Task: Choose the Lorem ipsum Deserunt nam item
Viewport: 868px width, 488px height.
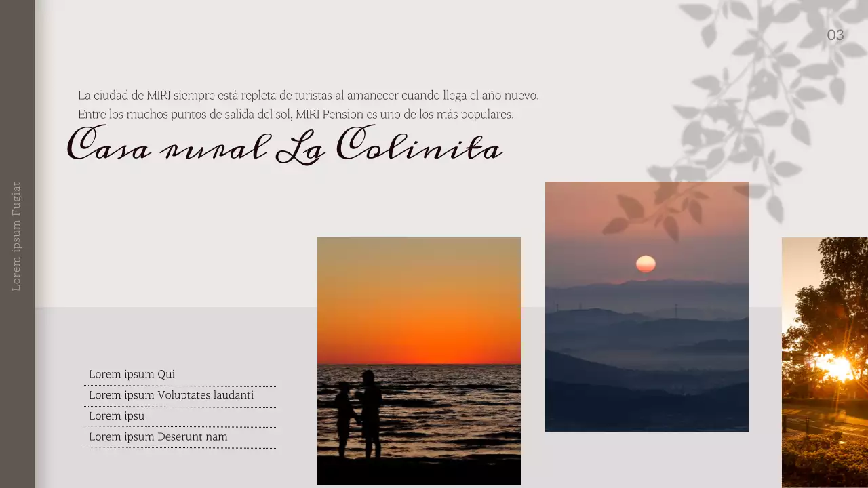Action: 158,437
